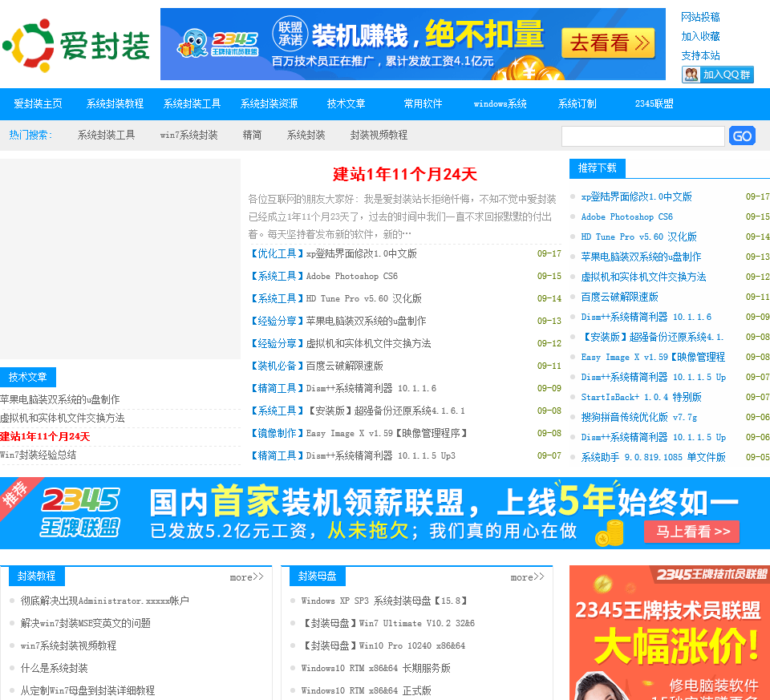The width and height of the screenshot is (770, 700).
Task: Click the 支持本站 link
Action: pyautogui.click(x=700, y=55)
